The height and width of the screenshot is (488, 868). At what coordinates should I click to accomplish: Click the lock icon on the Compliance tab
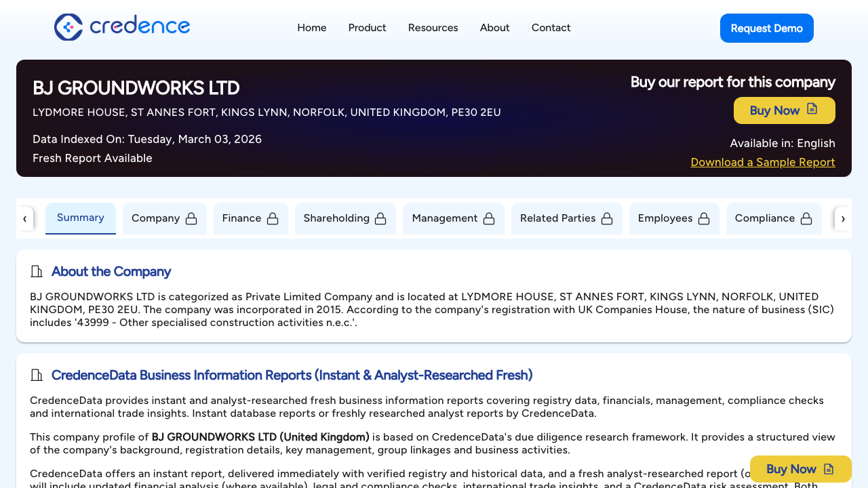point(806,218)
